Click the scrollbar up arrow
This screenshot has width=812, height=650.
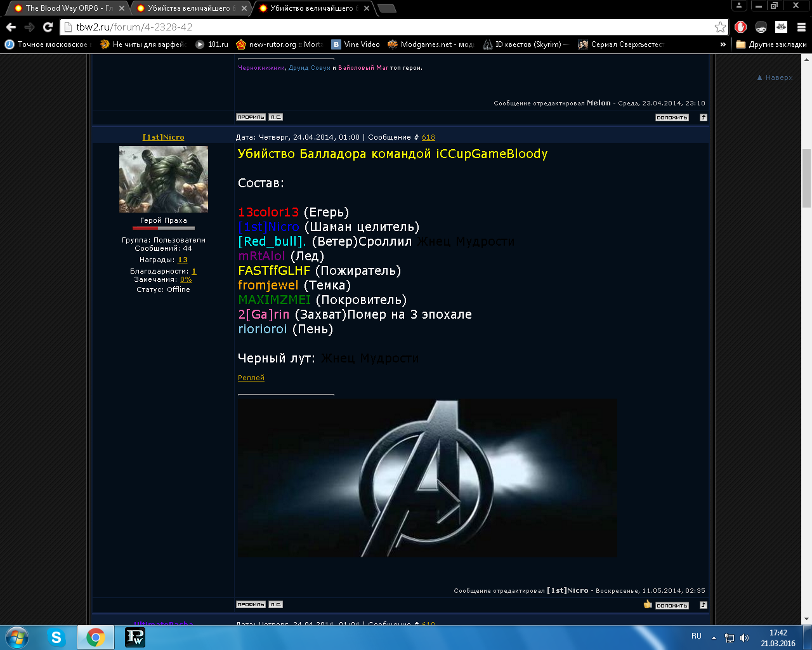tap(806, 59)
